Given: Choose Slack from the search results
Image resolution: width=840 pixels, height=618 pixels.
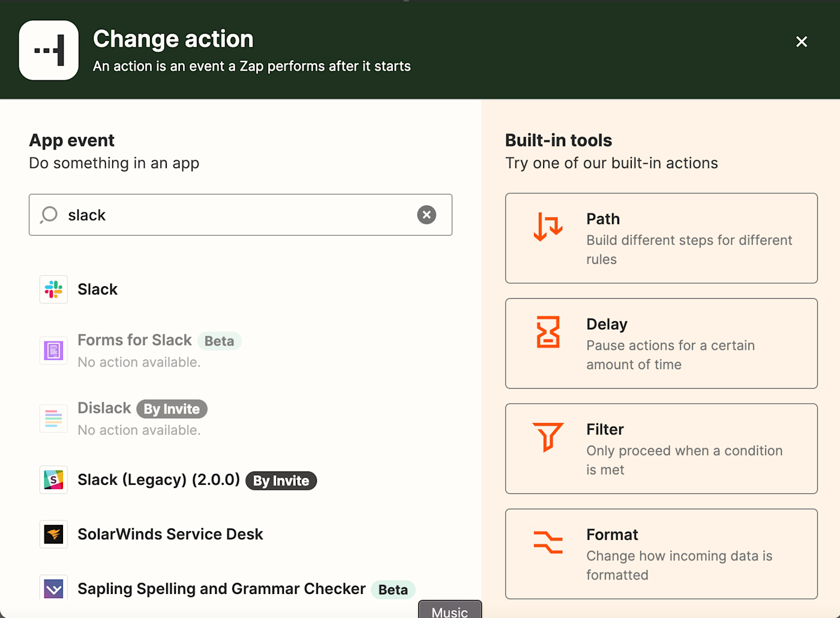Looking at the screenshot, I should 98,290.
